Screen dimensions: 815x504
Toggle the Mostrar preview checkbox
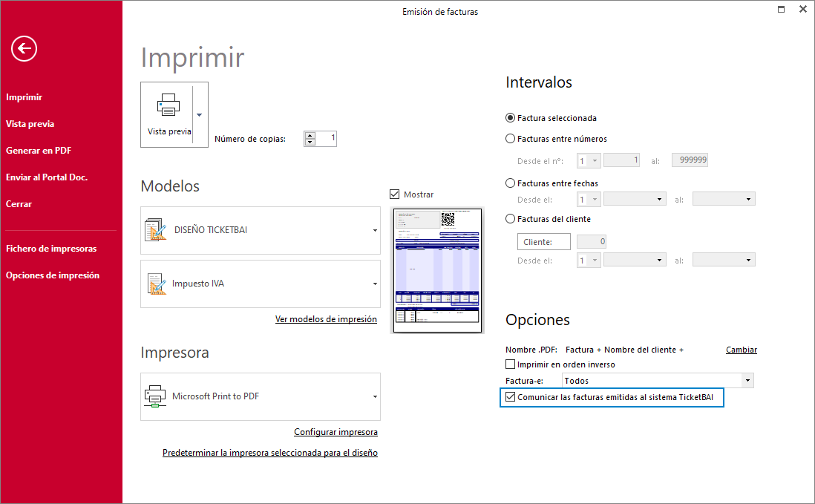(x=394, y=194)
